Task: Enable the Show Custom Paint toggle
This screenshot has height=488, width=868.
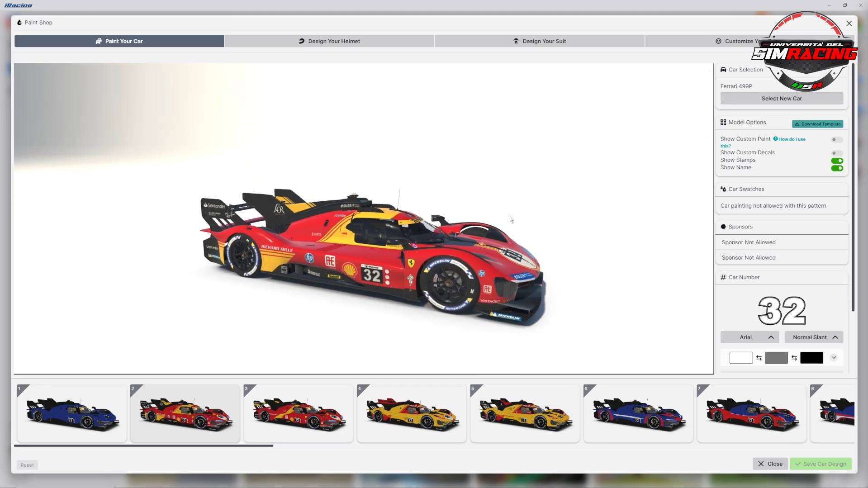Action: (x=837, y=140)
